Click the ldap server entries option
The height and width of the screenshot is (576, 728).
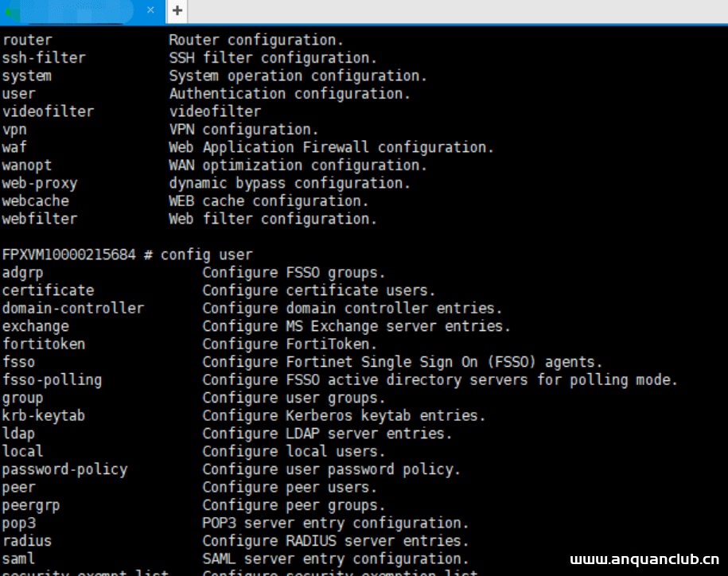tap(18, 433)
